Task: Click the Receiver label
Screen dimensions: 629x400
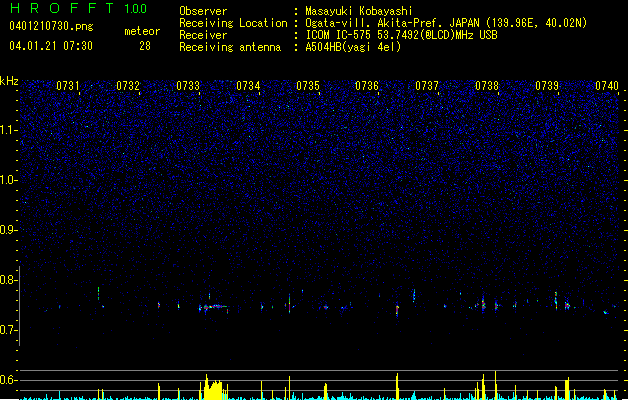Action: (203, 35)
